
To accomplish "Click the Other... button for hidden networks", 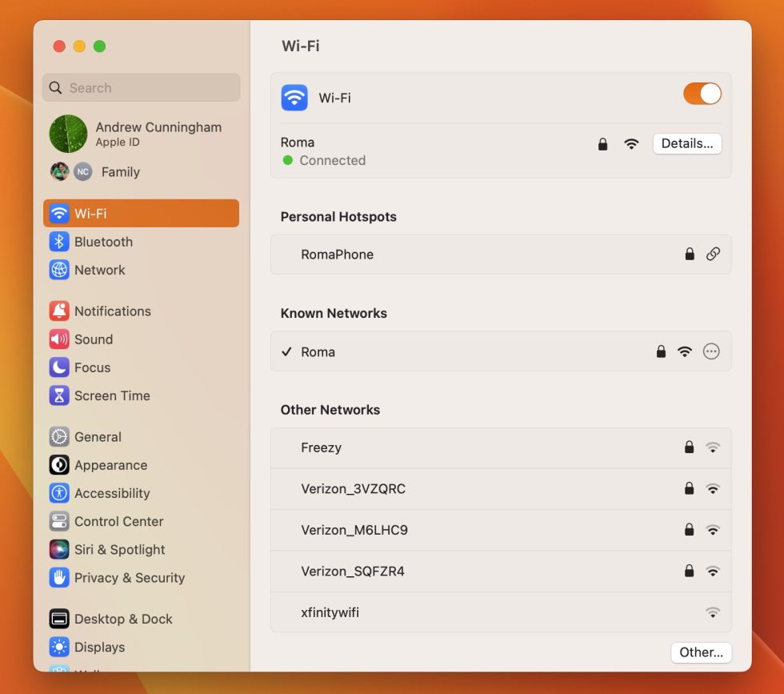I will coord(701,652).
